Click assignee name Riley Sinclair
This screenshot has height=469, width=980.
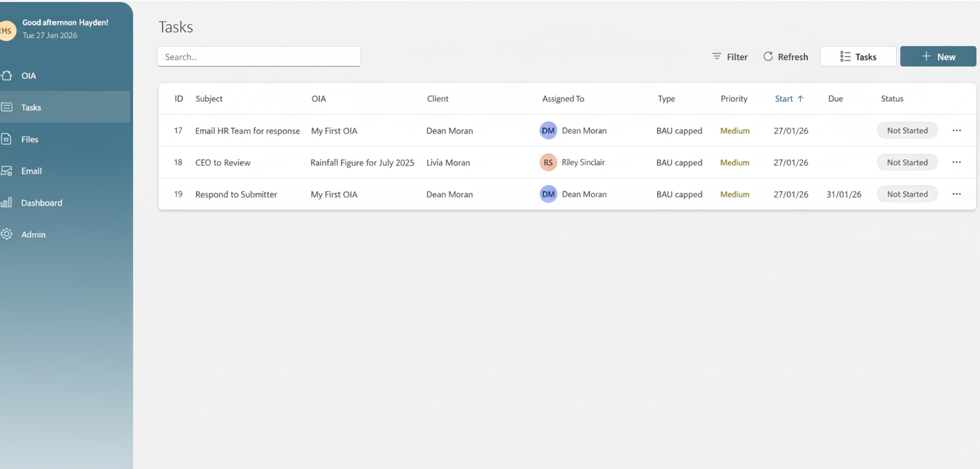coord(583,162)
